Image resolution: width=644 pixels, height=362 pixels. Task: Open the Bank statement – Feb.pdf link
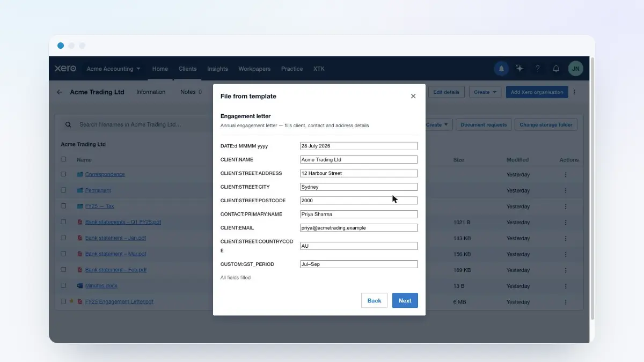[x=116, y=270]
